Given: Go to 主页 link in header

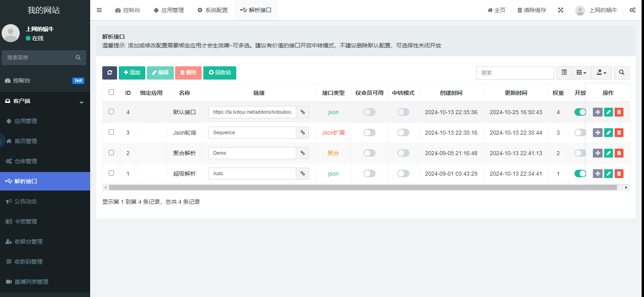Looking at the screenshot, I should (x=496, y=10).
